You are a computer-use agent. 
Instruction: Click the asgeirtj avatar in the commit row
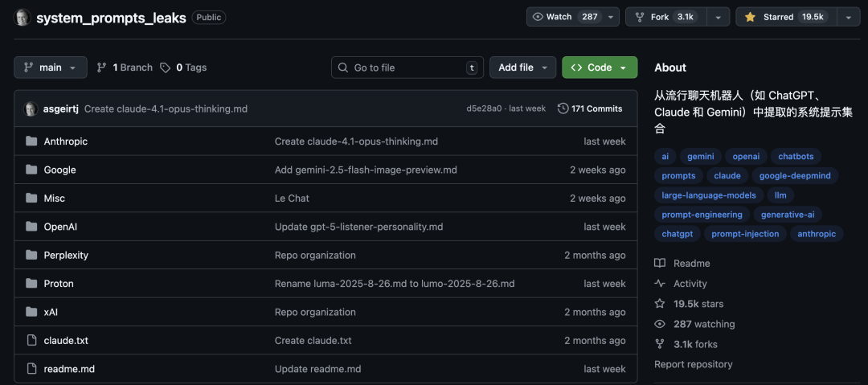click(31, 109)
